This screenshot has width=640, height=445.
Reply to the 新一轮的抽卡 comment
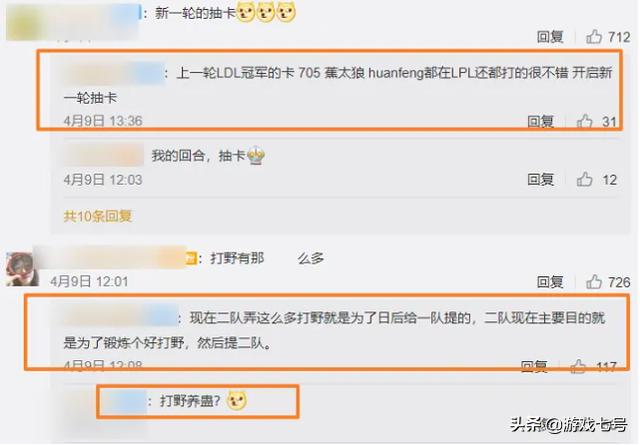[x=550, y=37]
